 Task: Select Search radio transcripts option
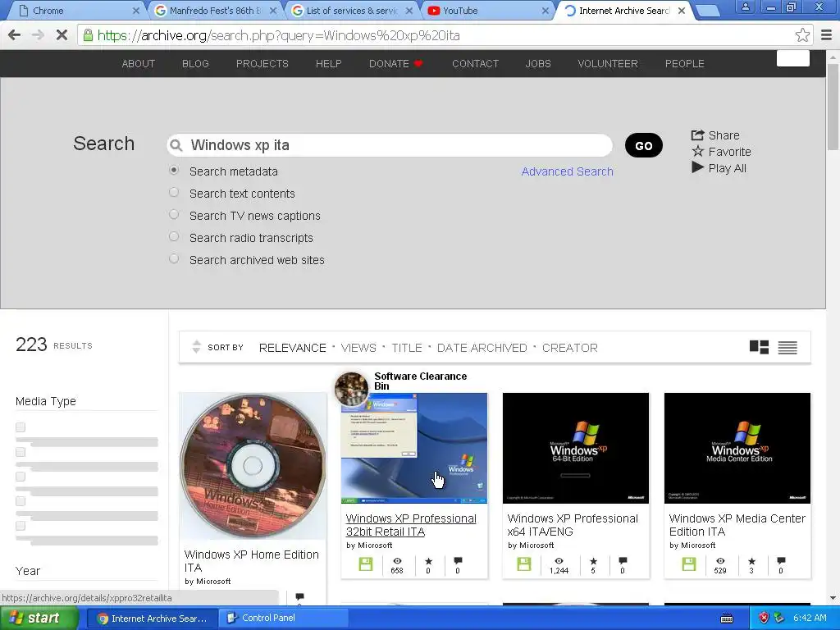tap(174, 236)
